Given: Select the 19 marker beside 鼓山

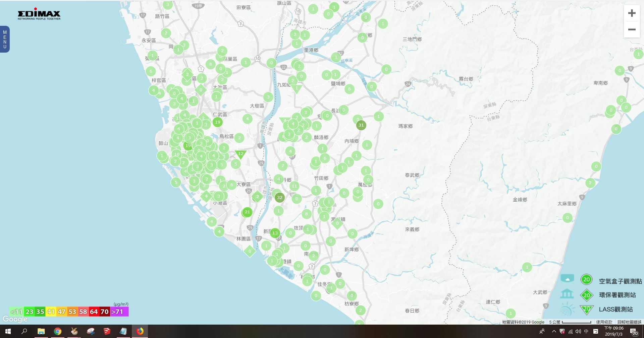Looking at the screenshot, I should 188,146.
